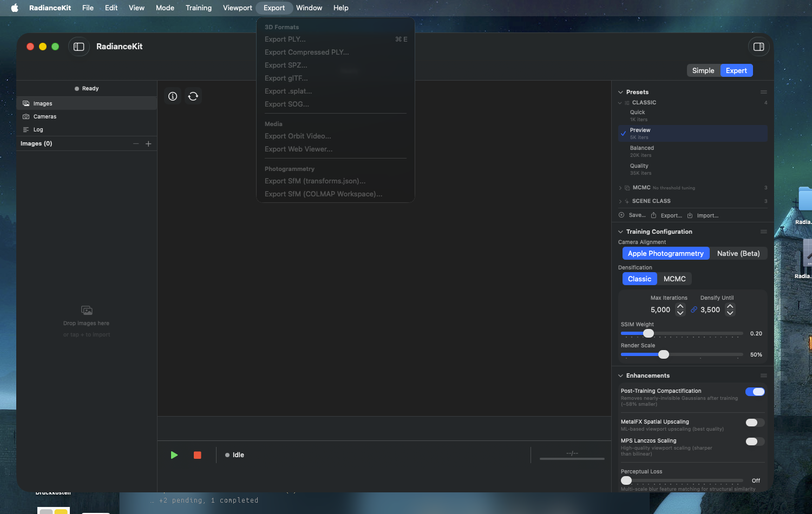Viewport: 812px width, 514px height.
Task: Open the Window menu
Action: pyautogui.click(x=309, y=8)
